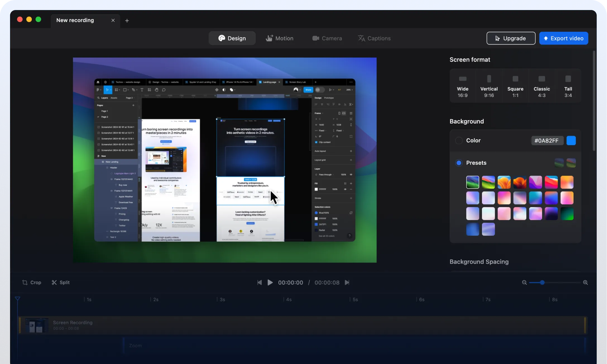Select the Split tool
Viewport: 607px width, 364px height.
coord(60,282)
